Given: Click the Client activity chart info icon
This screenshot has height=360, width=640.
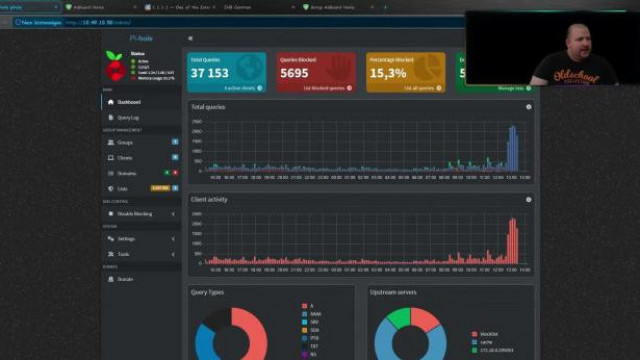Looking at the screenshot, I should tap(529, 200).
